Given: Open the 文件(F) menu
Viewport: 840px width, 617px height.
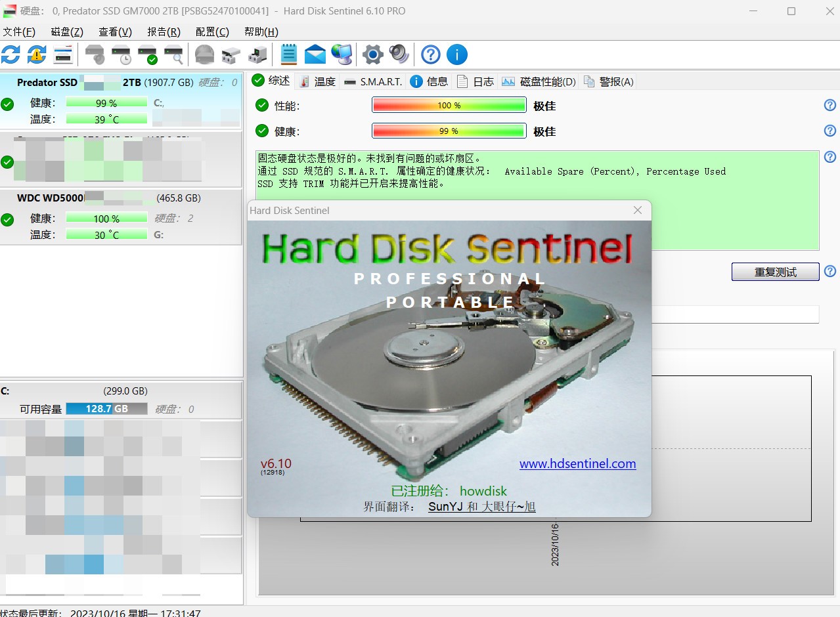Looking at the screenshot, I should point(19,32).
